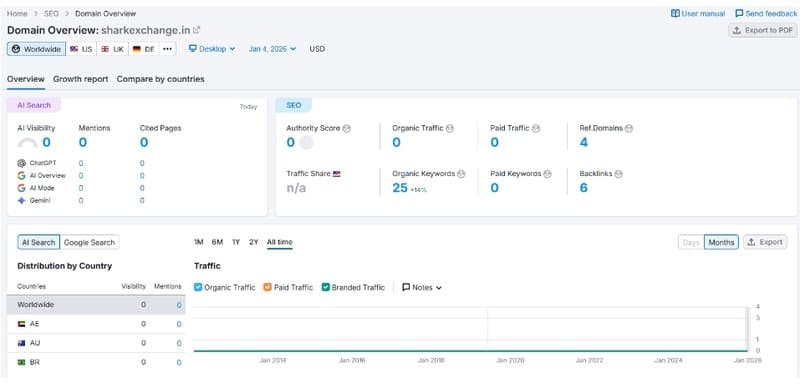Click the Visibility column header

(133, 286)
